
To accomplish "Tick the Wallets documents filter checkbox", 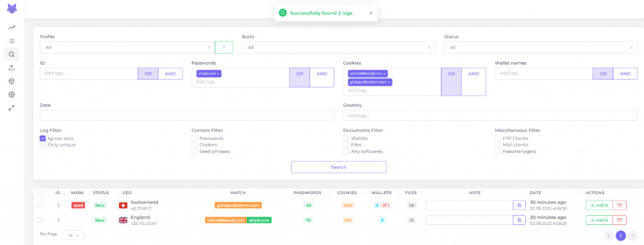I will 346,138.
